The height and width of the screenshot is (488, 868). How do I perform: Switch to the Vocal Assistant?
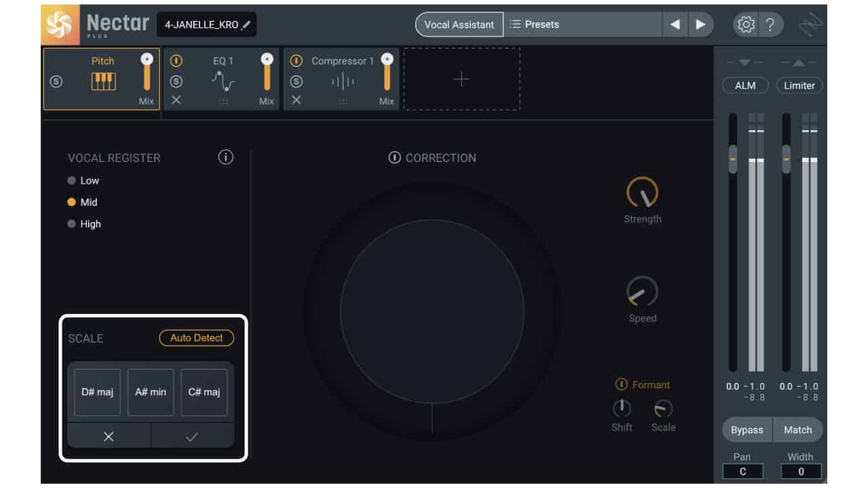459,24
